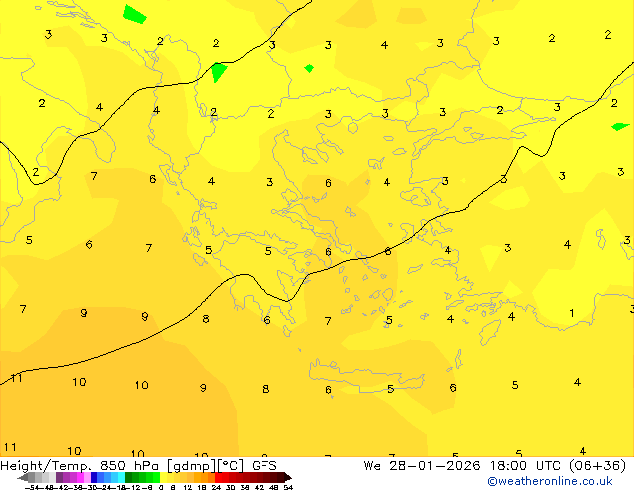Screen dimensions: 634x490
Task: Click the single '1' temperature value on map
Action: click(x=572, y=313)
